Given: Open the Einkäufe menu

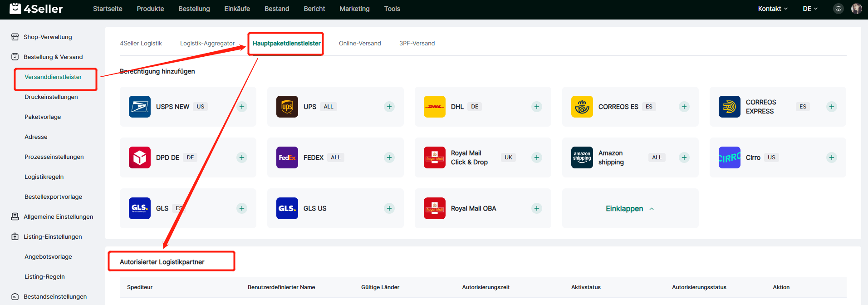Looking at the screenshot, I should tap(237, 9).
